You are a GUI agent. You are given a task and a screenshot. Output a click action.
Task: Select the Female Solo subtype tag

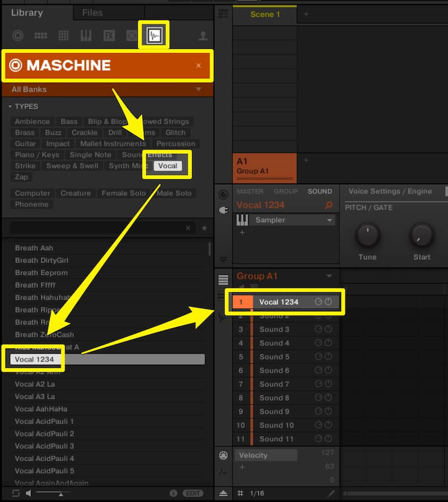124,194
